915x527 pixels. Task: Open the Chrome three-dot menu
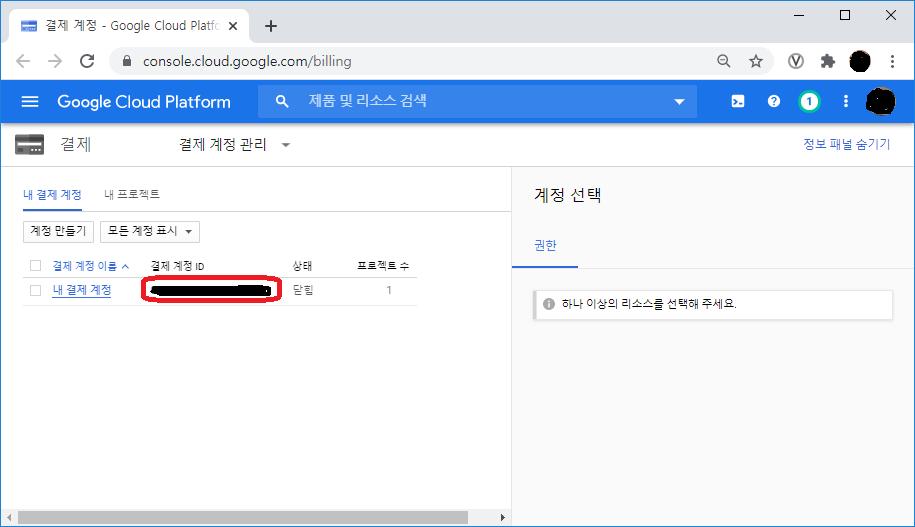tap(892, 61)
